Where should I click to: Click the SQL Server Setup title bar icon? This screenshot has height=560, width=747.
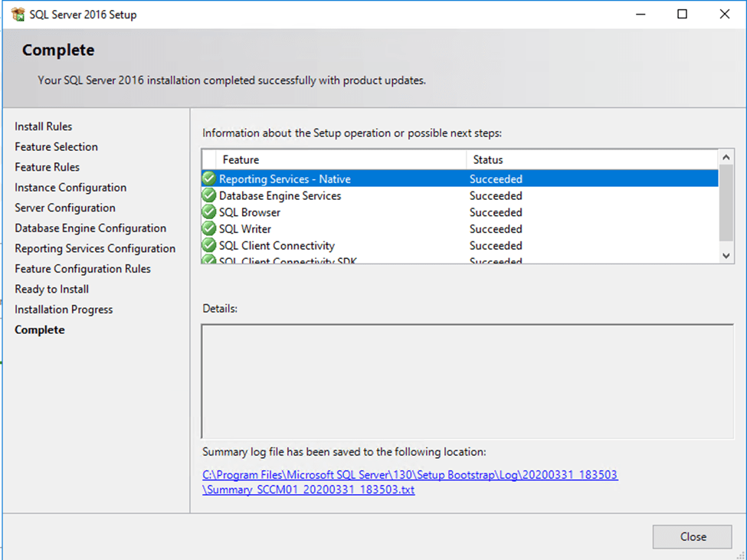[18, 15]
